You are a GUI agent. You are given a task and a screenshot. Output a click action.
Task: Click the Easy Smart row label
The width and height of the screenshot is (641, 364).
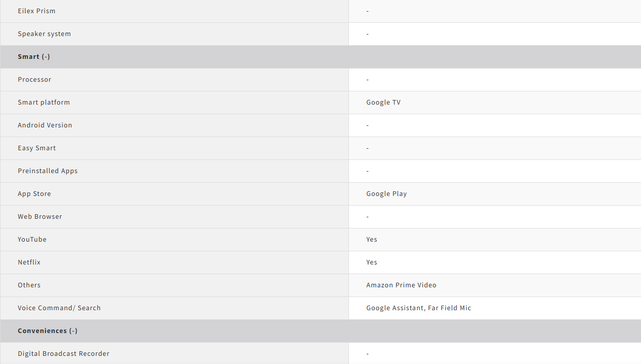[37, 148]
